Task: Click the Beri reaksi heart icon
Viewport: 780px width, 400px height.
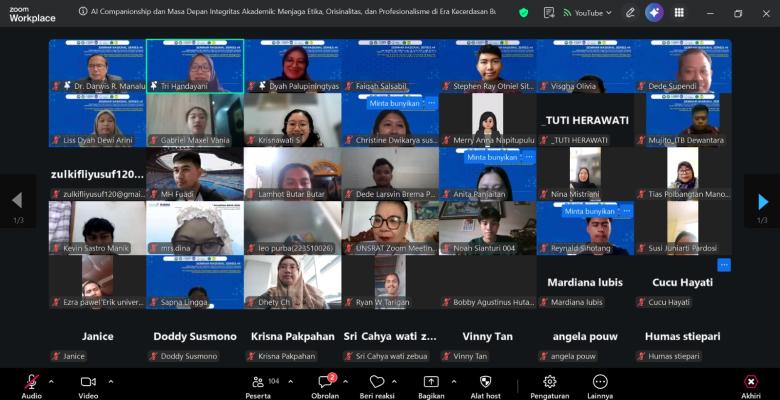Action: pos(377,382)
